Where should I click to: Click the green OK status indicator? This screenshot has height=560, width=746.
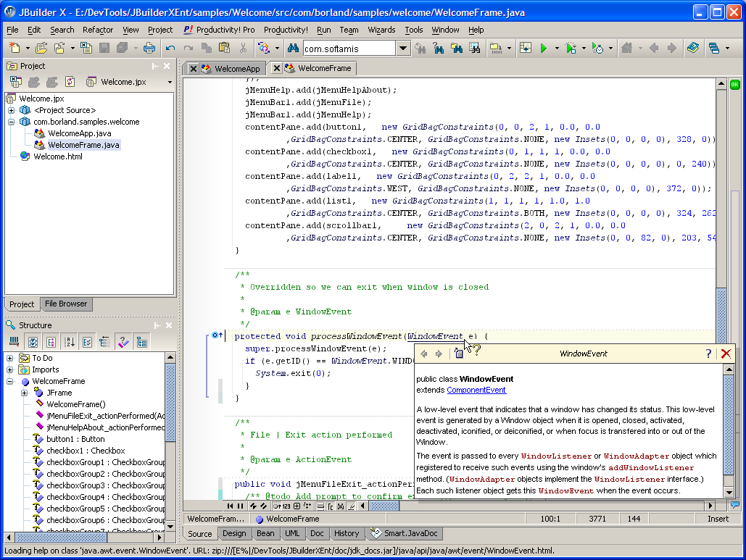735,85
